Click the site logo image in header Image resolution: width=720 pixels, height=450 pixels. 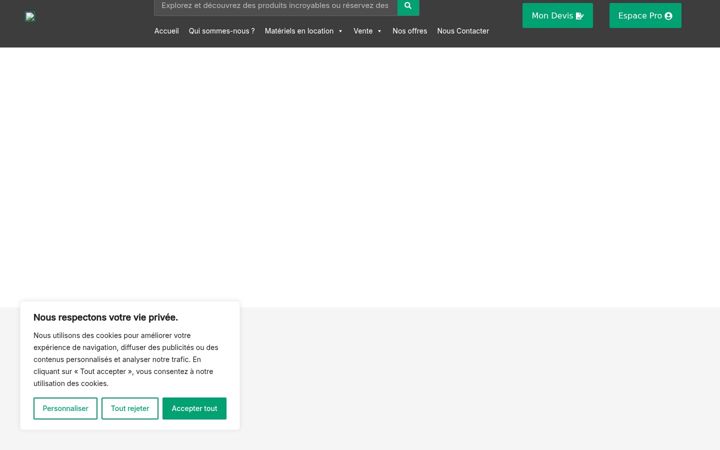(x=30, y=17)
